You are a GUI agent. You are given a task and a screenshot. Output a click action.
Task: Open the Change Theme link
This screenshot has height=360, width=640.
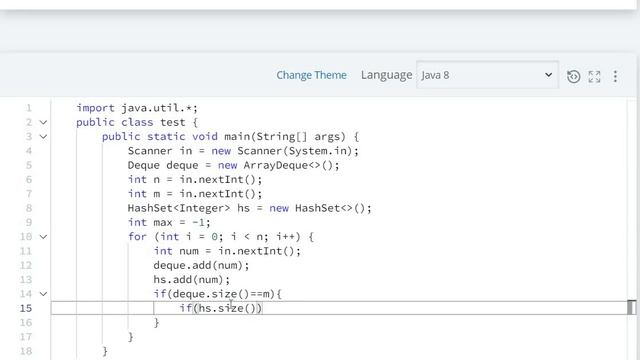pyautogui.click(x=311, y=75)
